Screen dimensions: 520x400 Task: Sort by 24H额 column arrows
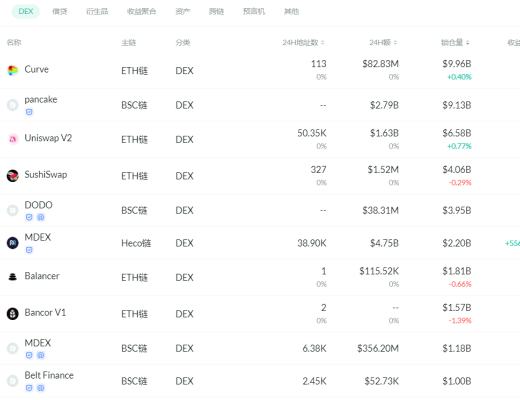click(x=395, y=43)
